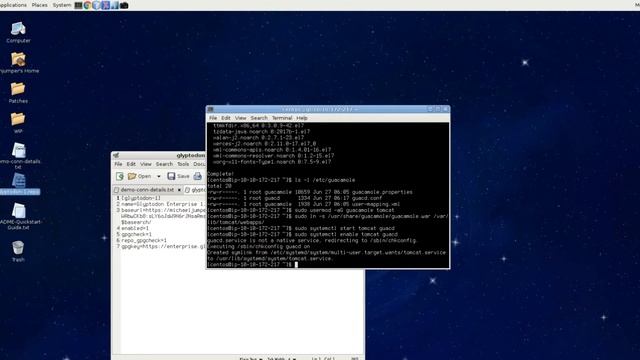The height and width of the screenshot is (360, 640).
Task: Open the Search menu in the terminal window
Action: tap(259, 118)
